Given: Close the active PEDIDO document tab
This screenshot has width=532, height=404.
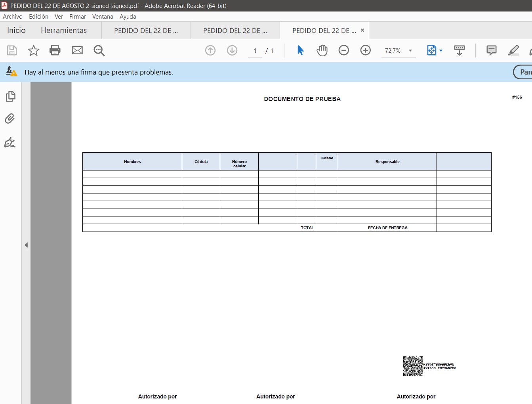Looking at the screenshot, I should click(x=362, y=30).
